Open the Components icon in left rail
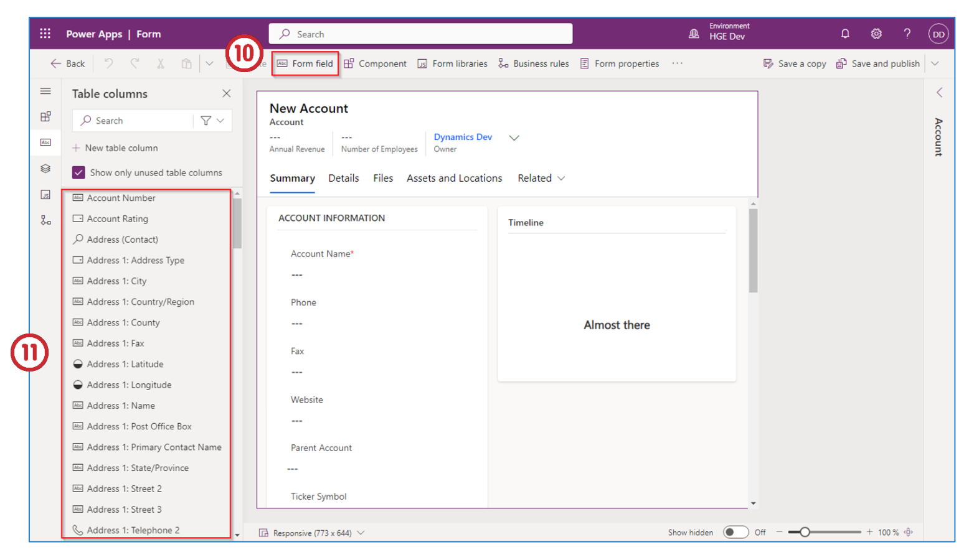This screenshot has height=560, width=974. 45,117
